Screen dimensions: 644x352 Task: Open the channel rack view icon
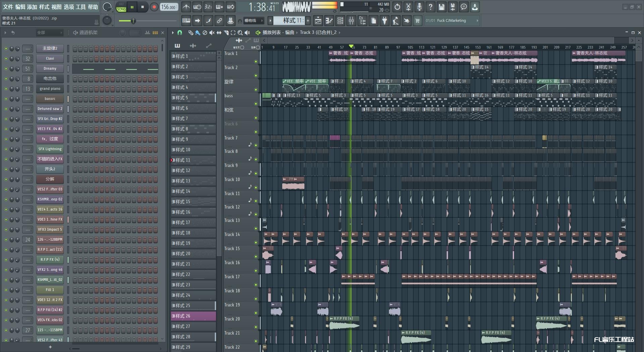[340, 21]
